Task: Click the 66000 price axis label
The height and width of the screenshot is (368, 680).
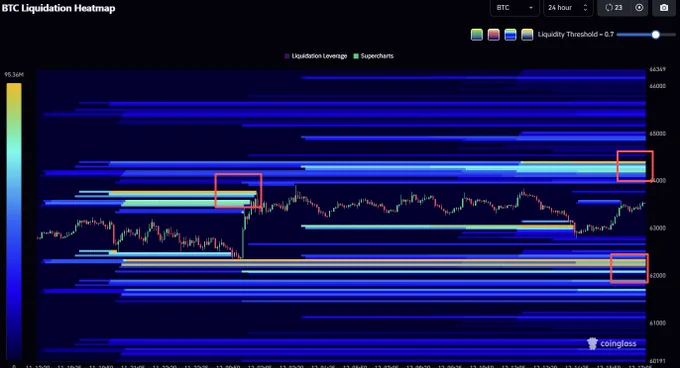Action: pos(657,86)
